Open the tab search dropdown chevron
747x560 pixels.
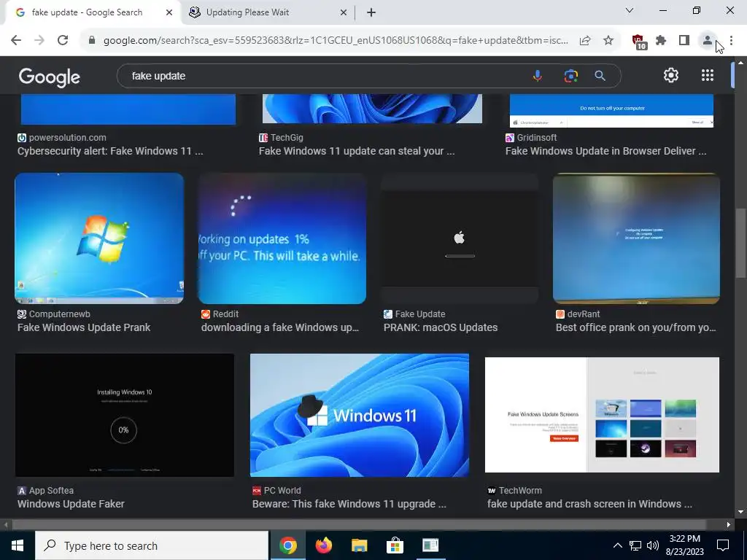[x=630, y=10]
